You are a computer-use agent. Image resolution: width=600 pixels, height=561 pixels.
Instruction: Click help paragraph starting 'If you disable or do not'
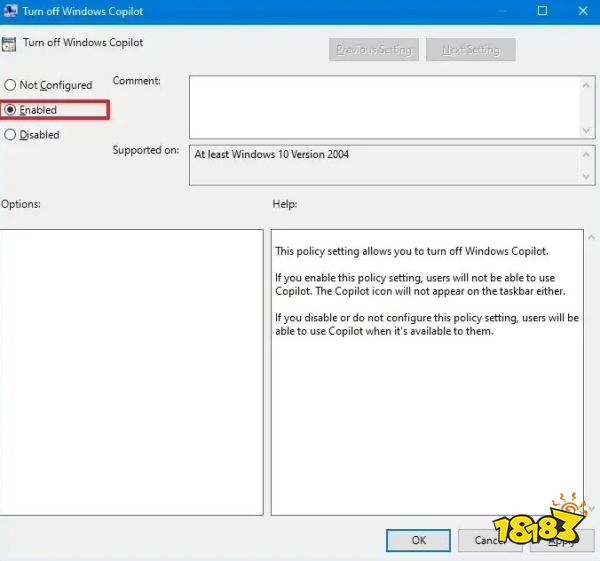[x=427, y=324]
